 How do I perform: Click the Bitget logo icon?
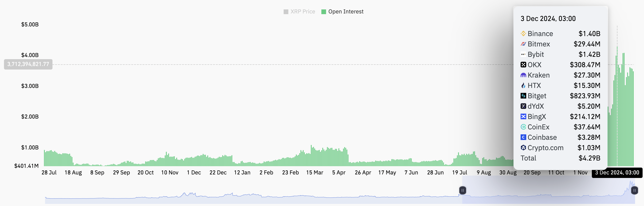click(x=523, y=96)
